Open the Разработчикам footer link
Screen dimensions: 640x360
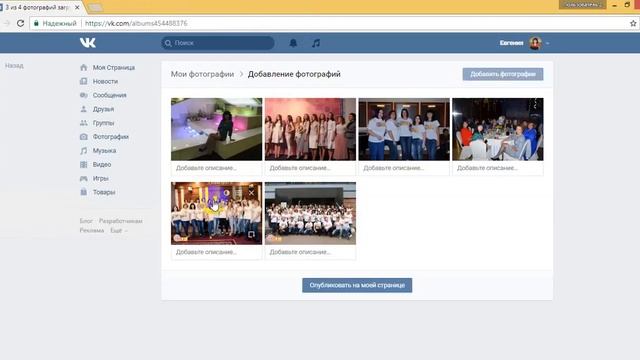[x=120, y=221]
